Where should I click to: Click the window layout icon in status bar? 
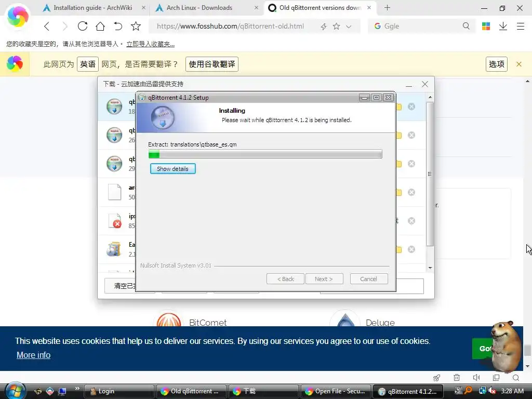(x=496, y=378)
